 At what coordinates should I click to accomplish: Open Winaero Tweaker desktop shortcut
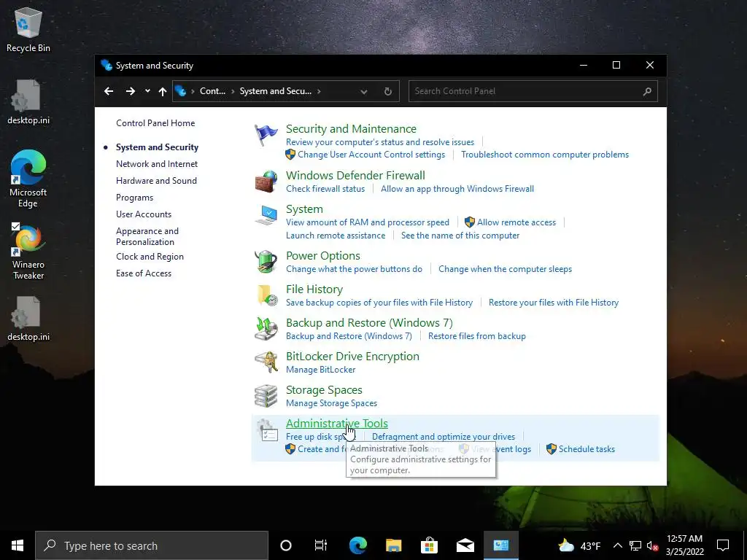coord(28,251)
